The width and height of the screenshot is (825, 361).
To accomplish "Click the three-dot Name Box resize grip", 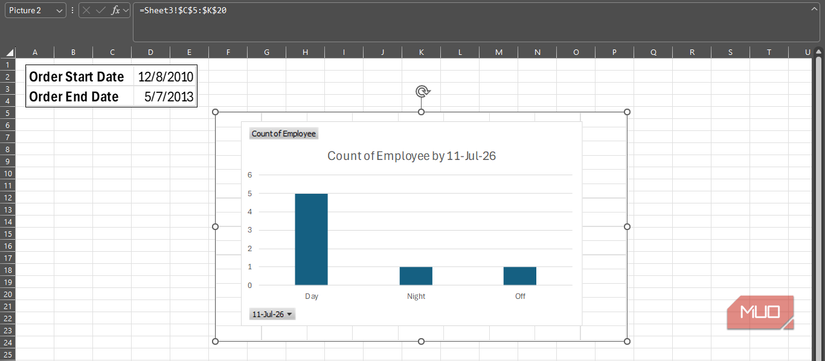I will tap(72, 10).
